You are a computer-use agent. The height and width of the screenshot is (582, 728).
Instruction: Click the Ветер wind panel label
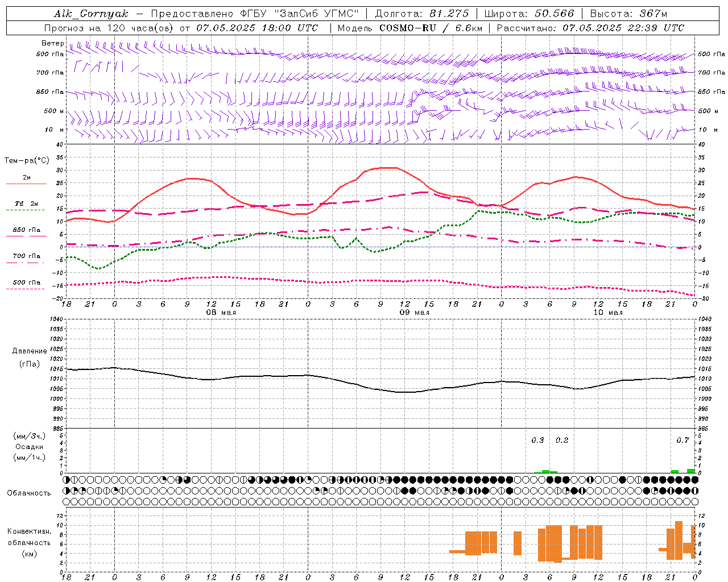(52, 43)
